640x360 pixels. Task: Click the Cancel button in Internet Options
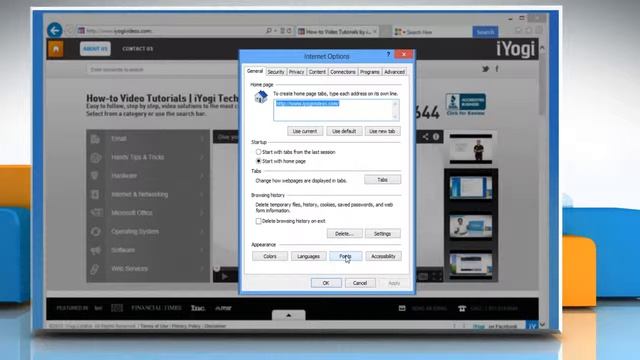tap(360, 283)
